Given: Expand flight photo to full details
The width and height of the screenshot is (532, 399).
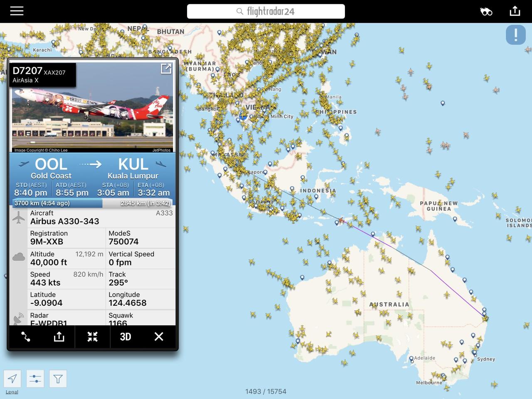Looking at the screenshot, I should 166,69.
